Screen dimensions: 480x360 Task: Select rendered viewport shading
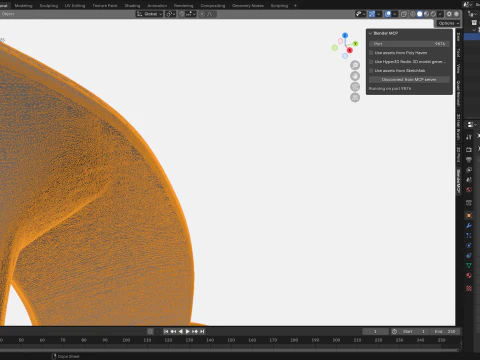pos(433,14)
